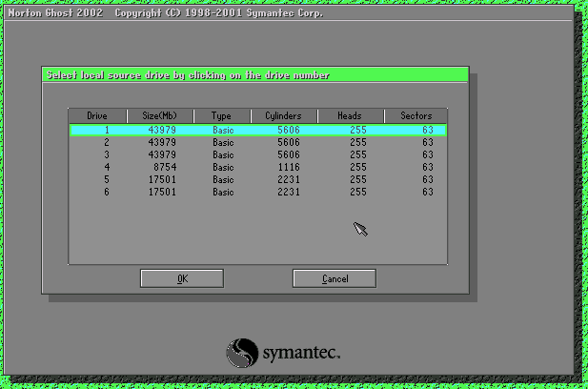Click sectors value 63 in drive 3 row
588x389 pixels.
(428, 154)
